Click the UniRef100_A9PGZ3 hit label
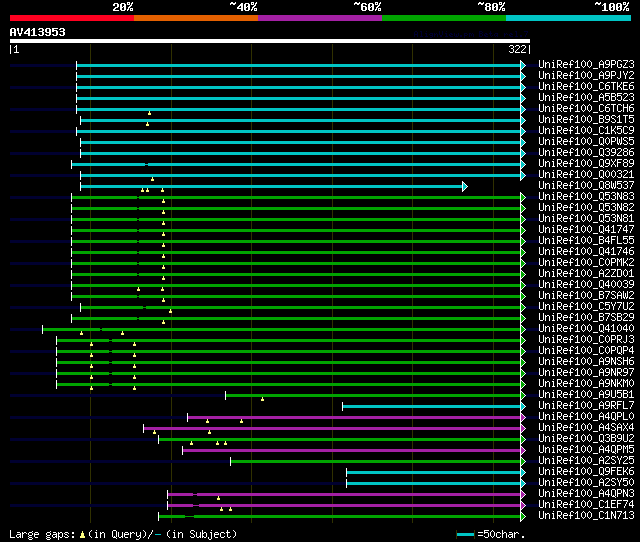Viewport: 640px width, 542px height. [x=586, y=64]
